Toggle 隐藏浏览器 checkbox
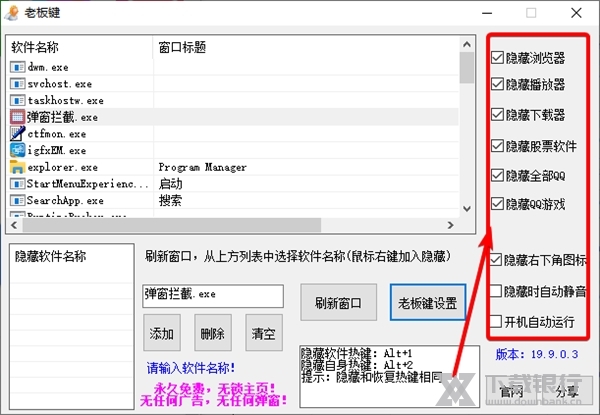The width and height of the screenshot is (600, 415). (x=497, y=58)
